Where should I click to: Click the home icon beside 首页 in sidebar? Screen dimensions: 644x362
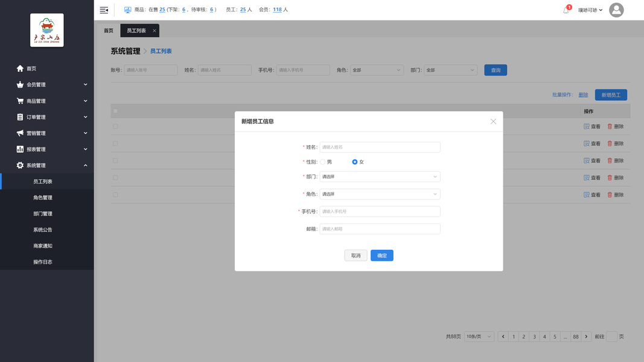20,69
